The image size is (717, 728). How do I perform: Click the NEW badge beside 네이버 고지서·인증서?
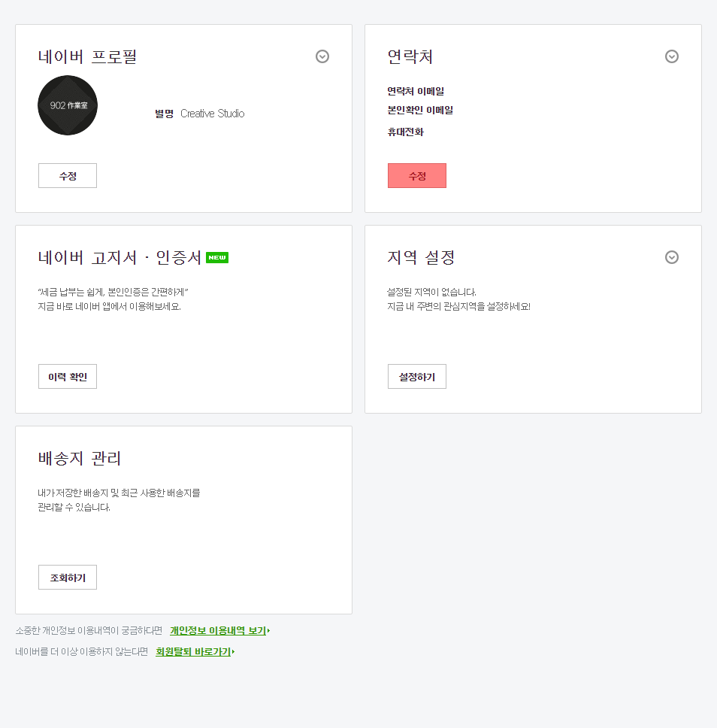pos(216,256)
